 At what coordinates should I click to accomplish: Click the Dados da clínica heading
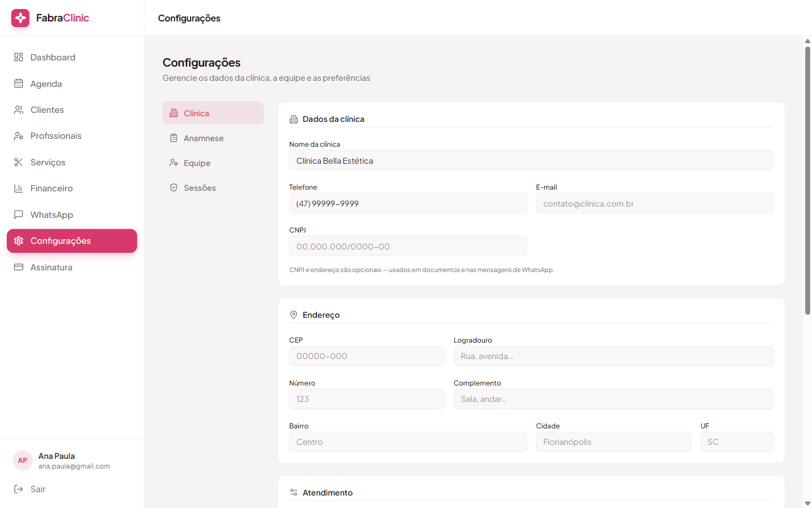point(333,119)
